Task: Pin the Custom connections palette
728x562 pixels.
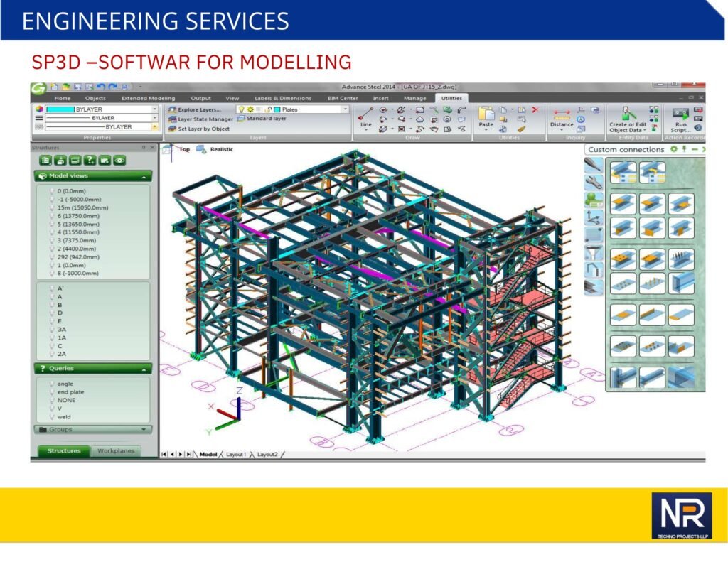Action: point(684,149)
